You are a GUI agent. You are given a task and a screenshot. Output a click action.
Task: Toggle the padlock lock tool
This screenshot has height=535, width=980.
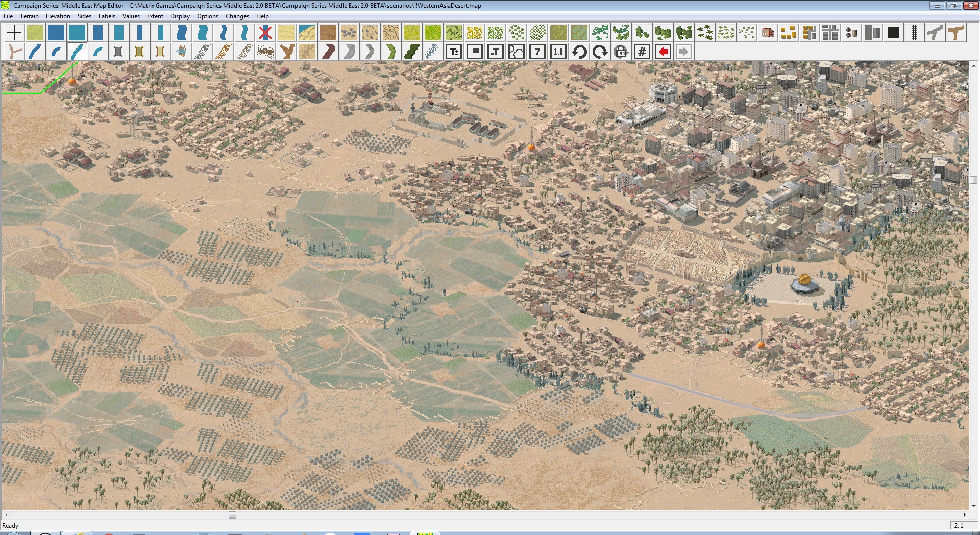[621, 52]
